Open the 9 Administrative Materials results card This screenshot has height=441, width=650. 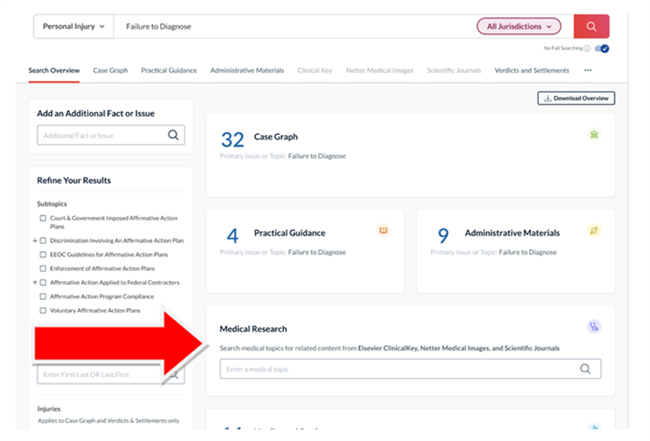[x=516, y=252]
